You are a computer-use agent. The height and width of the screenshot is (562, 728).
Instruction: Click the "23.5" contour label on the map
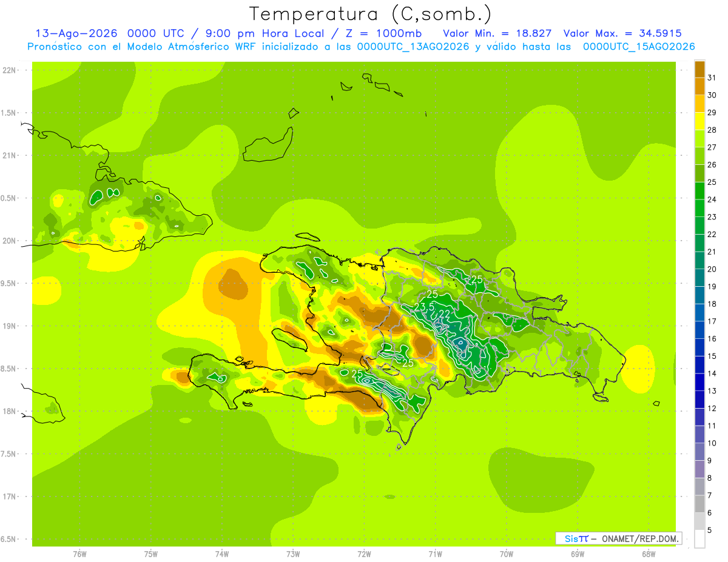point(424,307)
